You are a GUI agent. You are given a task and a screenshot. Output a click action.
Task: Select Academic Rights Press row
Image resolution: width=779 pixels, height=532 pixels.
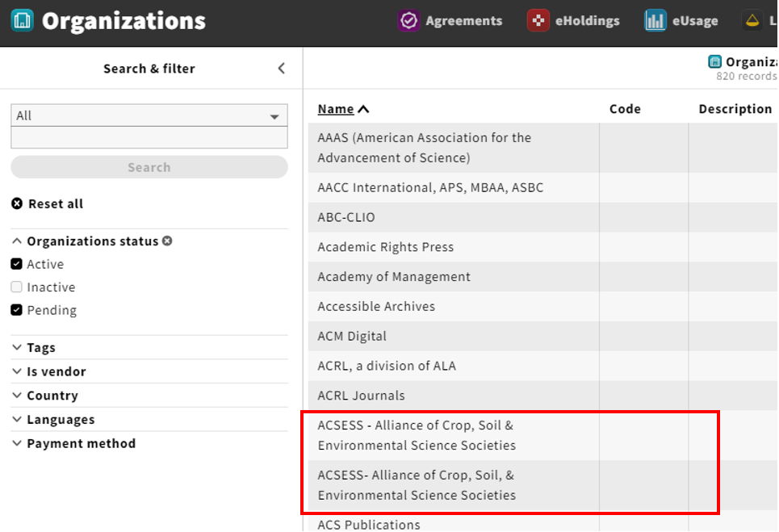coord(542,247)
